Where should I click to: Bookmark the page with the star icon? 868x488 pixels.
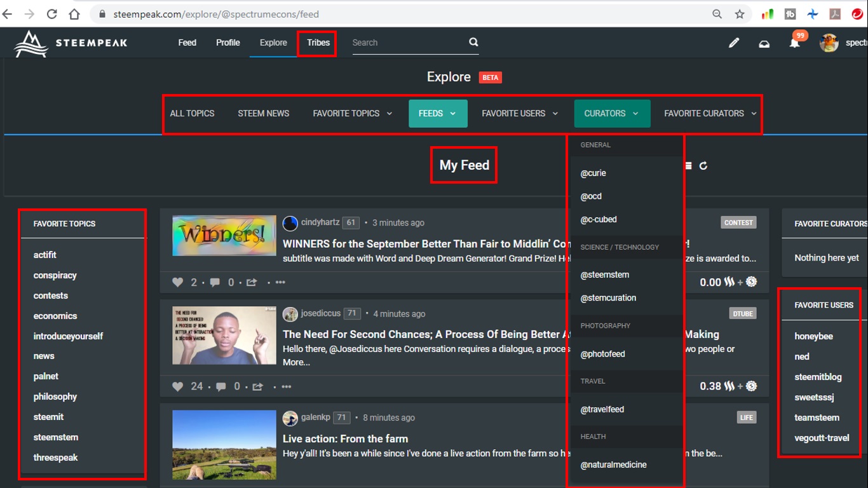[740, 14]
